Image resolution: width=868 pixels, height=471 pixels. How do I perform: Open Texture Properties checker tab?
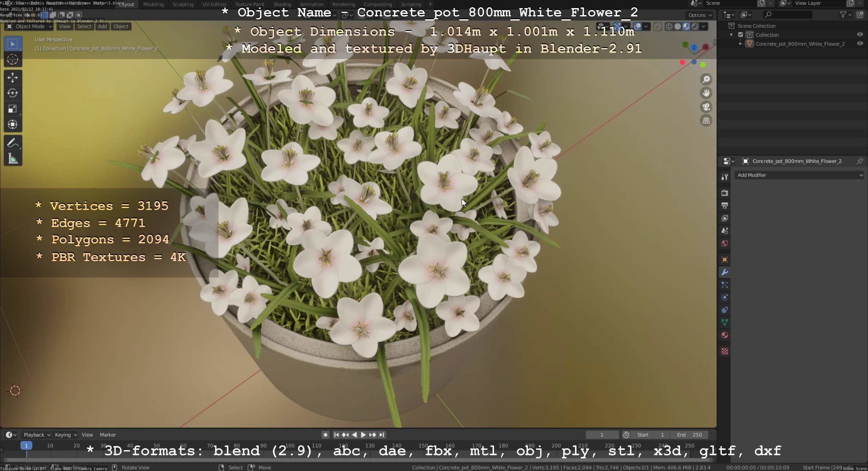click(725, 351)
